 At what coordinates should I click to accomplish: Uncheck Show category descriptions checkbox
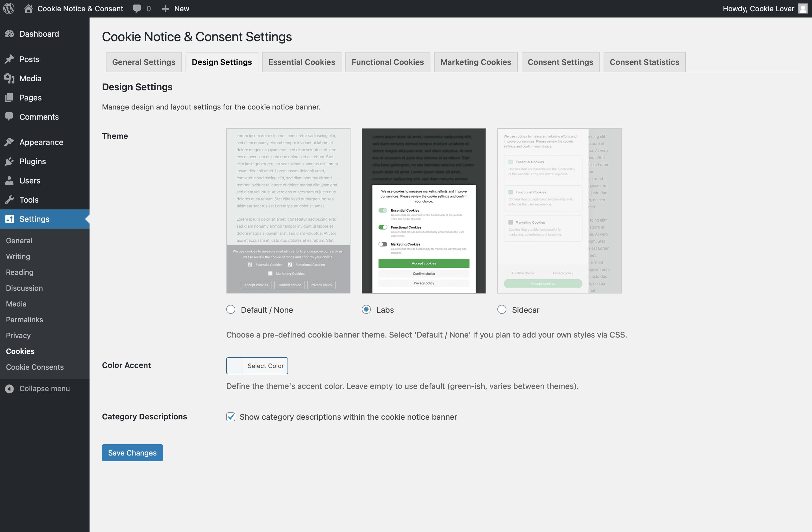click(x=231, y=417)
